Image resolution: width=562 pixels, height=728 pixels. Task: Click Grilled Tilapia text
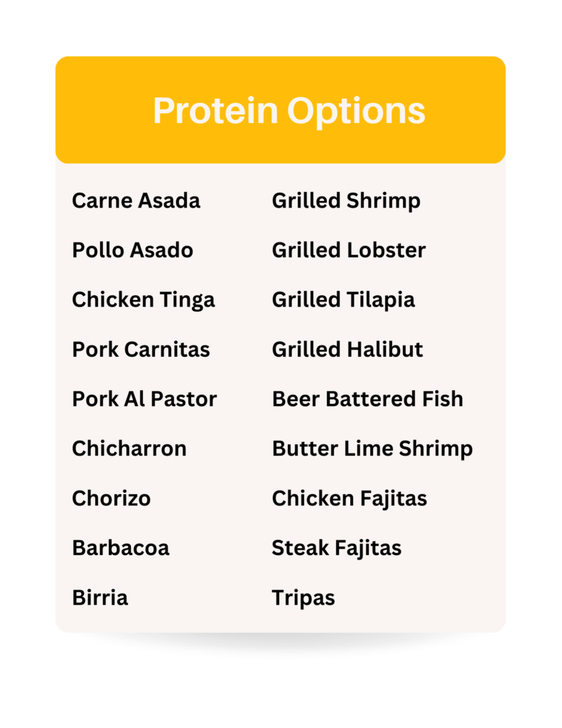[x=343, y=300]
